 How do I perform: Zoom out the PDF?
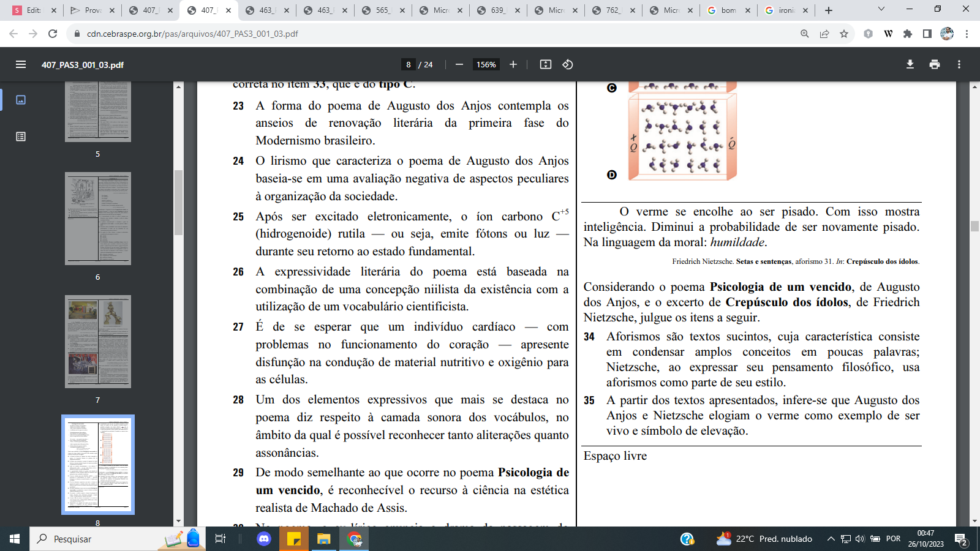coord(459,64)
